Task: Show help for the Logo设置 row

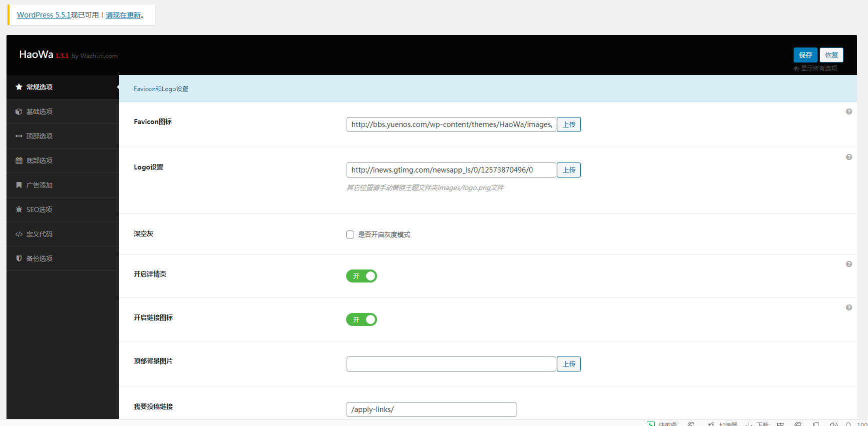Action: (849, 157)
